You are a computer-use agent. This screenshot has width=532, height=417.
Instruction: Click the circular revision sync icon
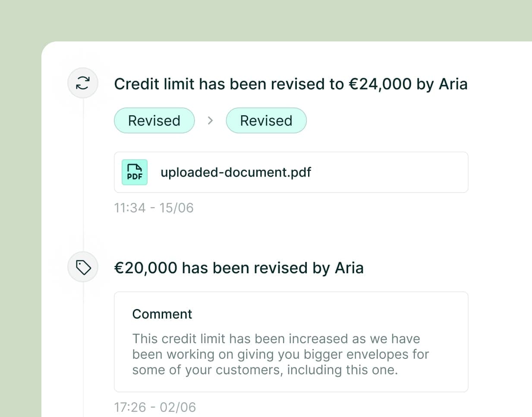[83, 82]
